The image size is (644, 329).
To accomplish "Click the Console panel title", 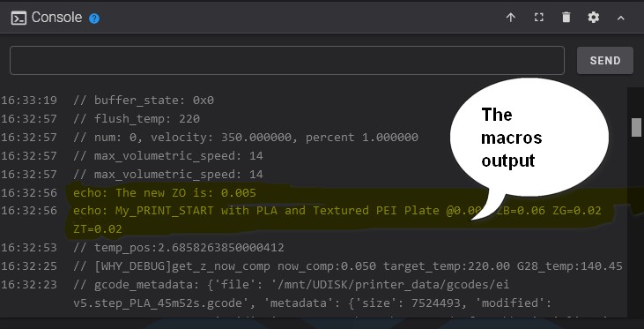I will [x=56, y=18].
